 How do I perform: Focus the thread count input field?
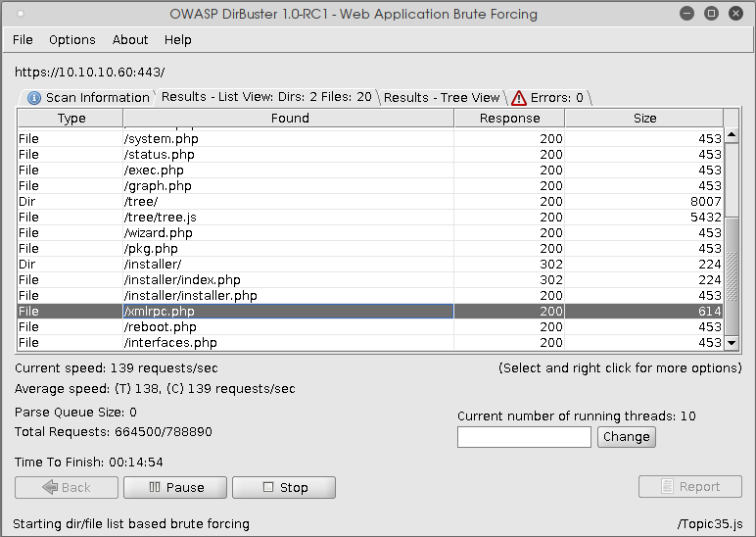tap(524, 437)
